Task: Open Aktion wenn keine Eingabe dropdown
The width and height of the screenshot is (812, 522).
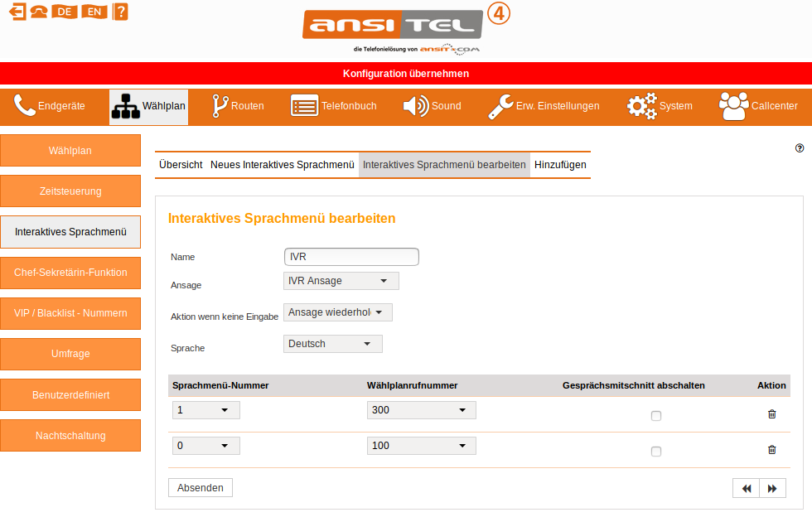Action: coord(337,312)
